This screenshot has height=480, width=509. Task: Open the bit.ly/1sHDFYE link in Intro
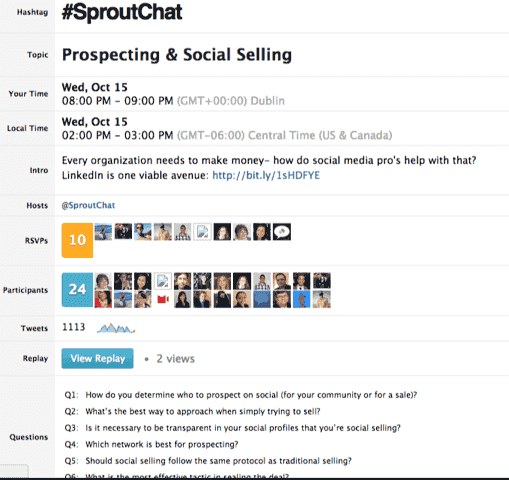click(266, 175)
